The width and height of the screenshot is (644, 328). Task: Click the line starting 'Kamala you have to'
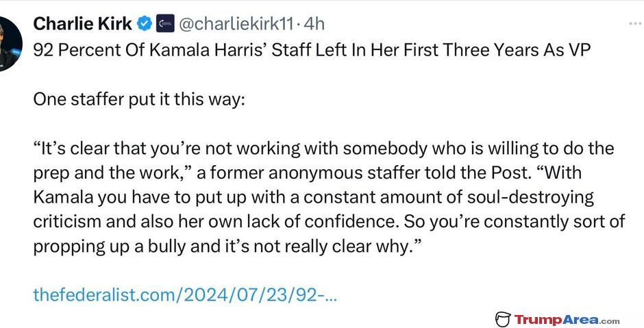coord(313,197)
